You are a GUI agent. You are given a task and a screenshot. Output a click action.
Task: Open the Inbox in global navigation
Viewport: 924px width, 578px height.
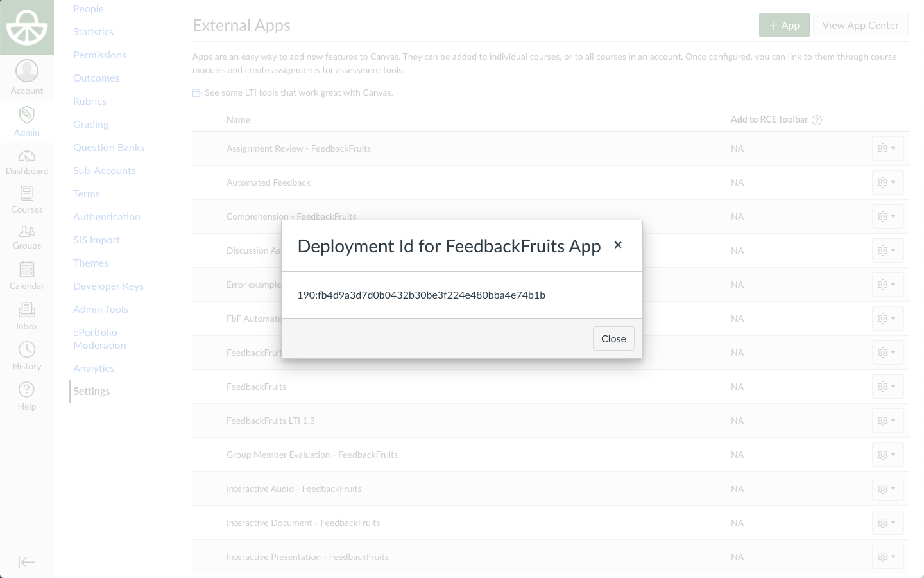point(27,316)
